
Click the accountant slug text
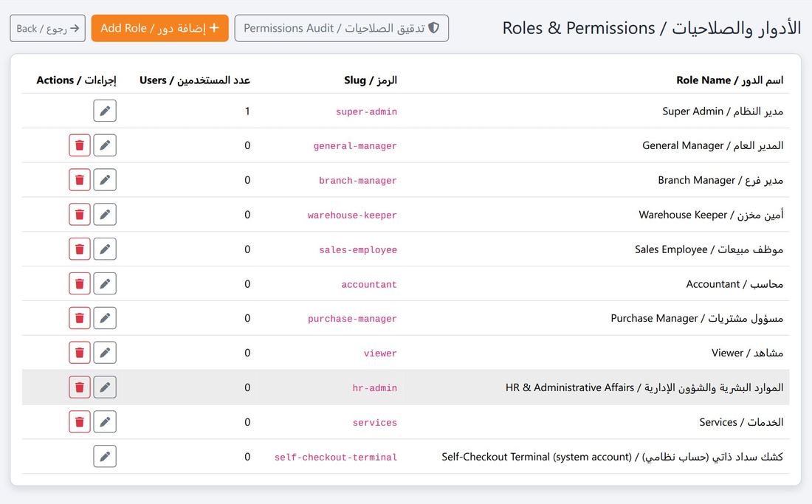click(x=369, y=285)
